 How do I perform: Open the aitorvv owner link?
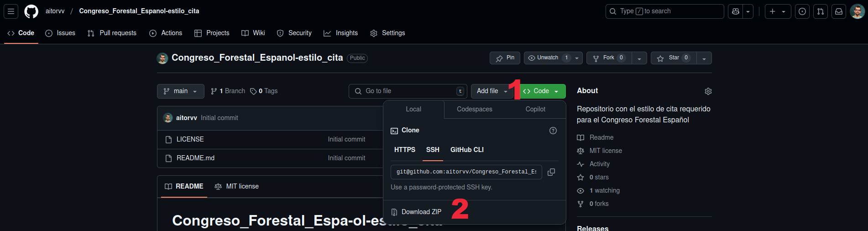pos(55,11)
